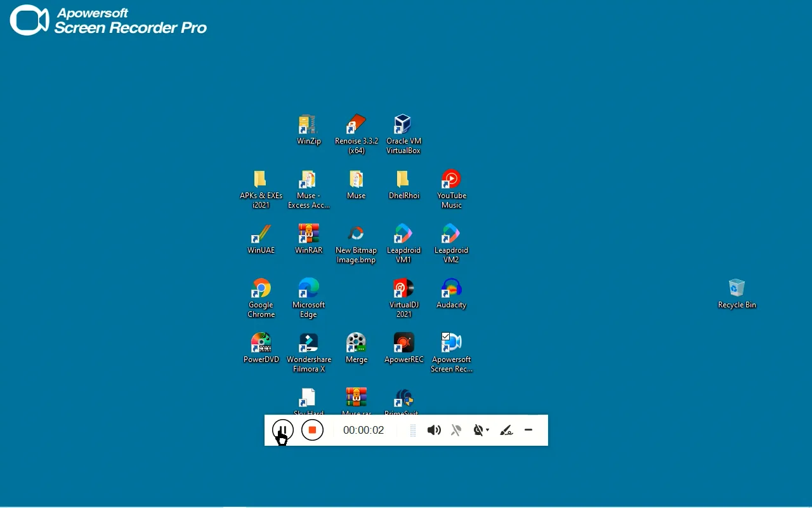The width and height of the screenshot is (812, 508).
Task: Select the Renoise 3.3.2 (x64) shortcut
Action: [357, 135]
